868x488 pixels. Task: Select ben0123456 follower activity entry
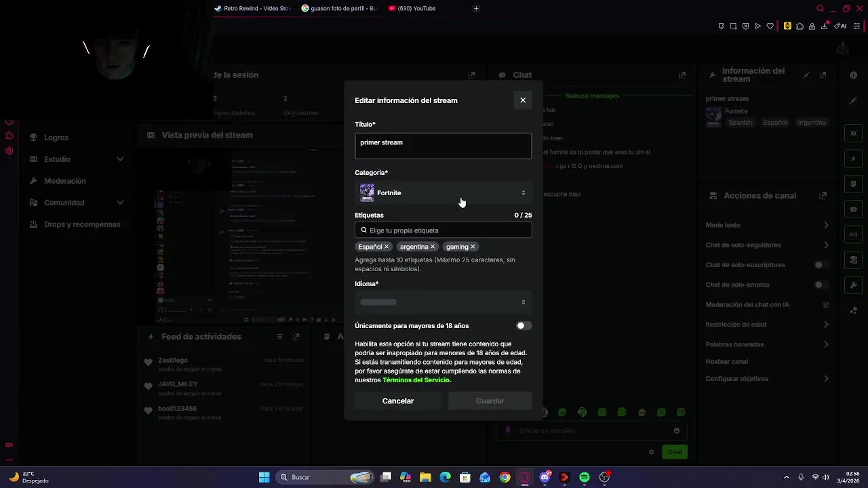coord(224,413)
